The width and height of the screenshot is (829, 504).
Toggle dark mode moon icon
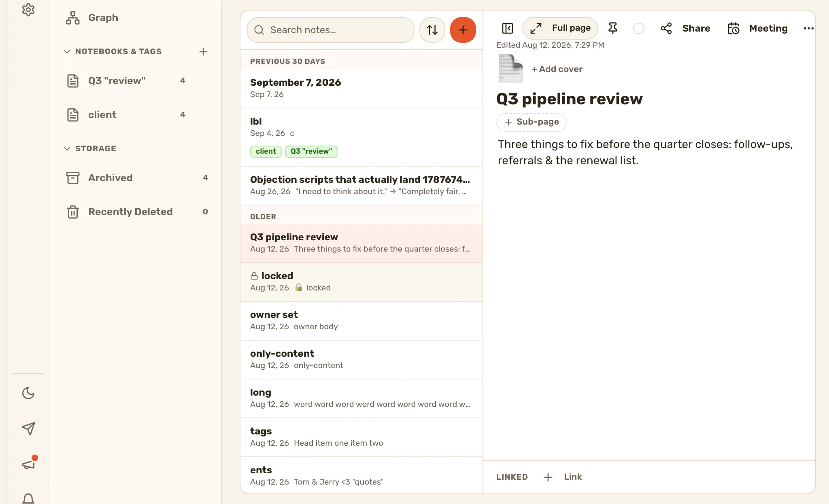pyautogui.click(x=28, y=393)
